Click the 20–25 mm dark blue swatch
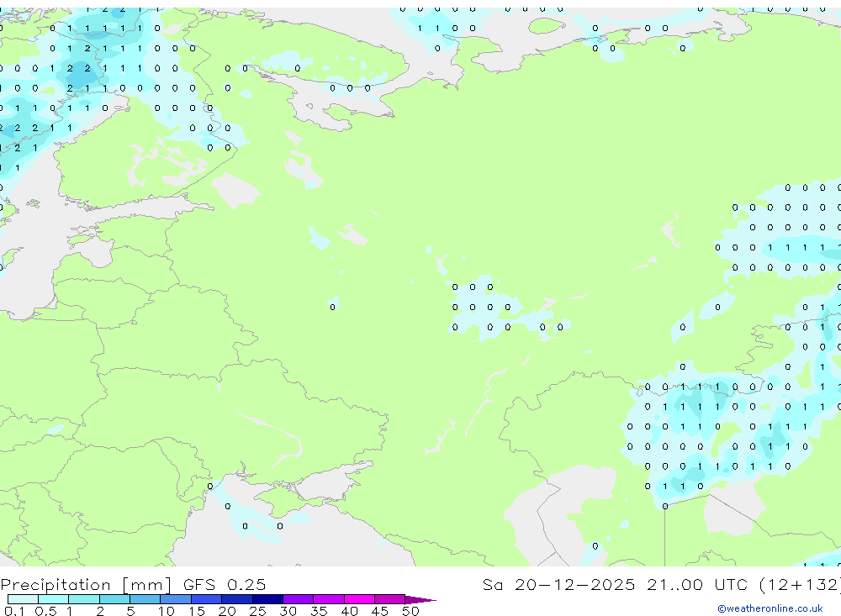 (x=237, y=599)
